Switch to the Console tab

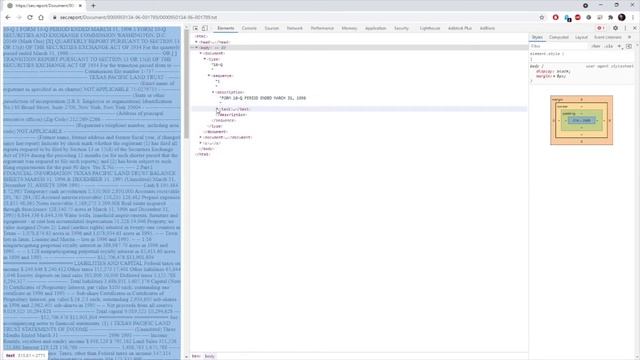[249, 28]
